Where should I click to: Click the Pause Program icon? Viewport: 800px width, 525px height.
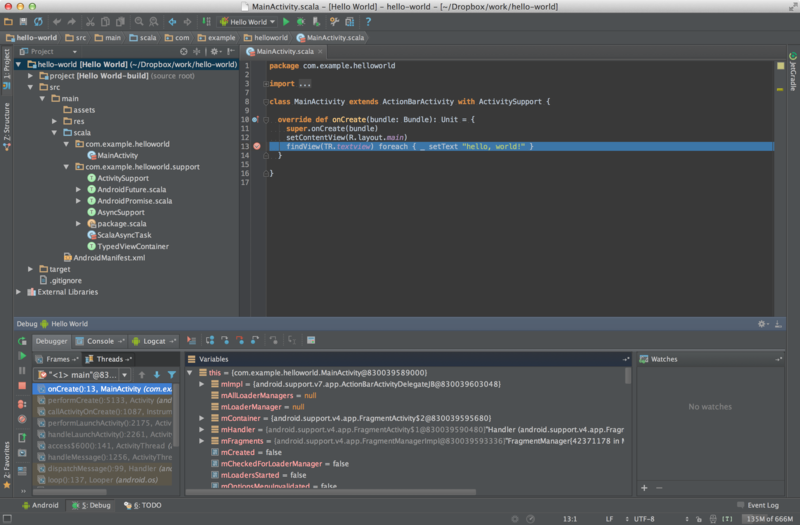coord(22,370)
